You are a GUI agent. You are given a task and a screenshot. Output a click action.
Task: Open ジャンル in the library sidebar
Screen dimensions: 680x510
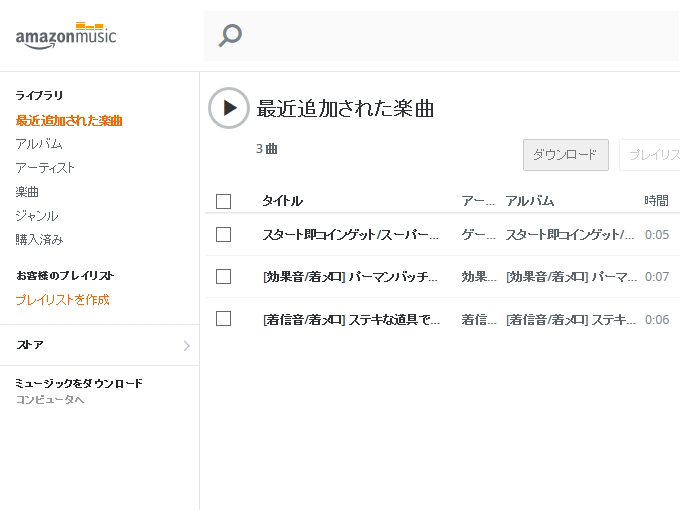click(x=37, y=216)
